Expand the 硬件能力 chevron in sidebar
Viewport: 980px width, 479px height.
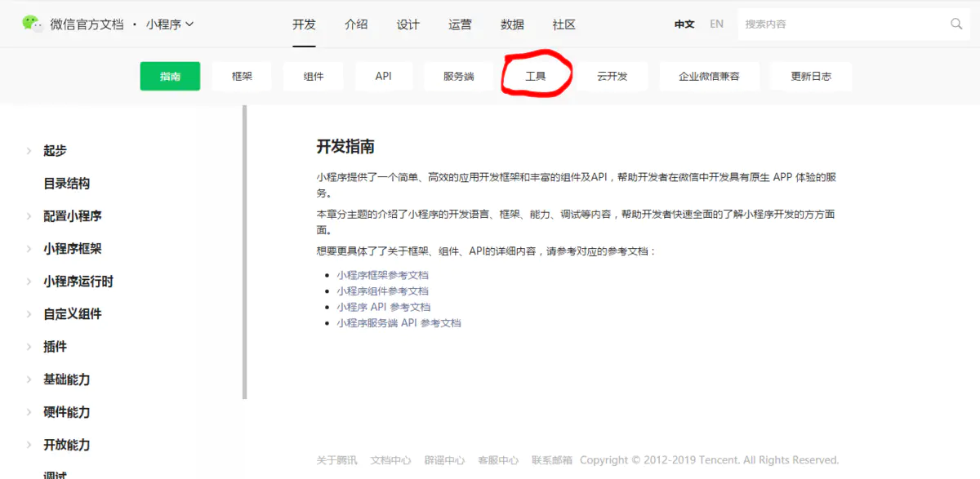pyautogui.click(x=29, y=412)
